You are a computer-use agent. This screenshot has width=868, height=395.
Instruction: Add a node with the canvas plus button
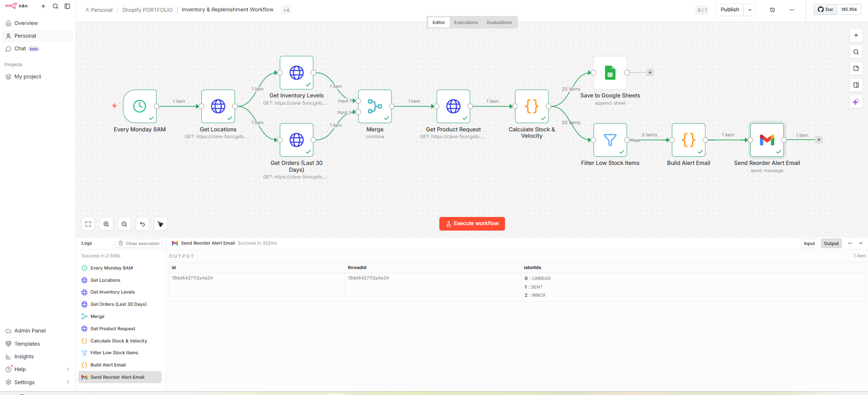click(x=856, y=35)
